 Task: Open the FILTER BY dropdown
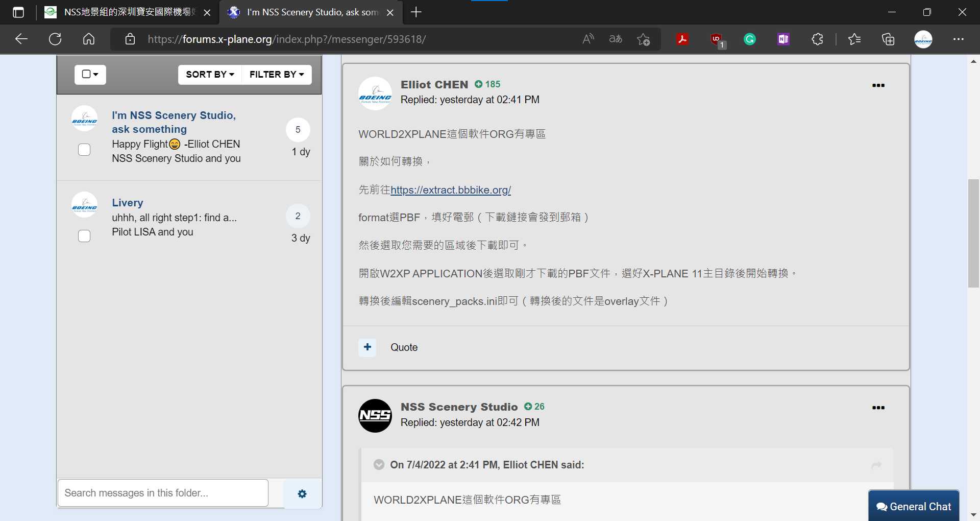click(277, 75)
